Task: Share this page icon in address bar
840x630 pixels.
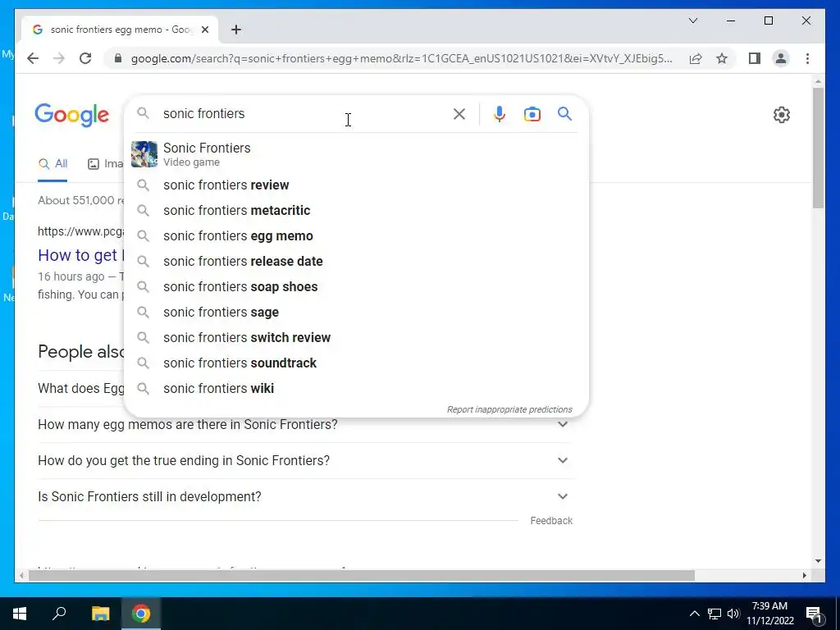Action: tap(696, 58)
